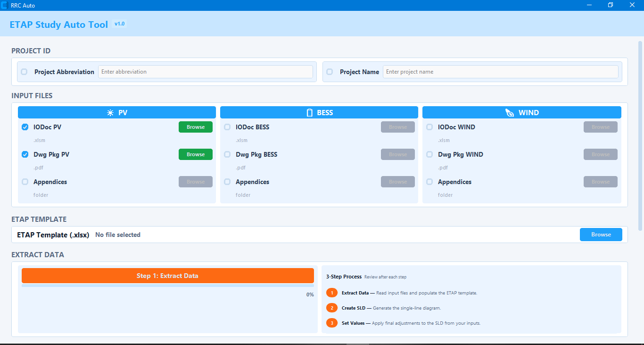Select the PV section header
The image size is (644, 345).
coord(117,112)
